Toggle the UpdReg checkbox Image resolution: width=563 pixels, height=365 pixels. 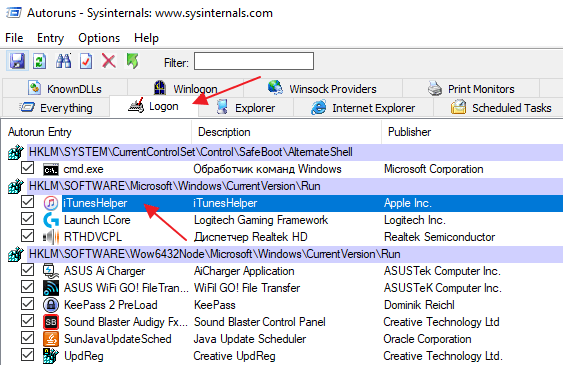point(27,355)
